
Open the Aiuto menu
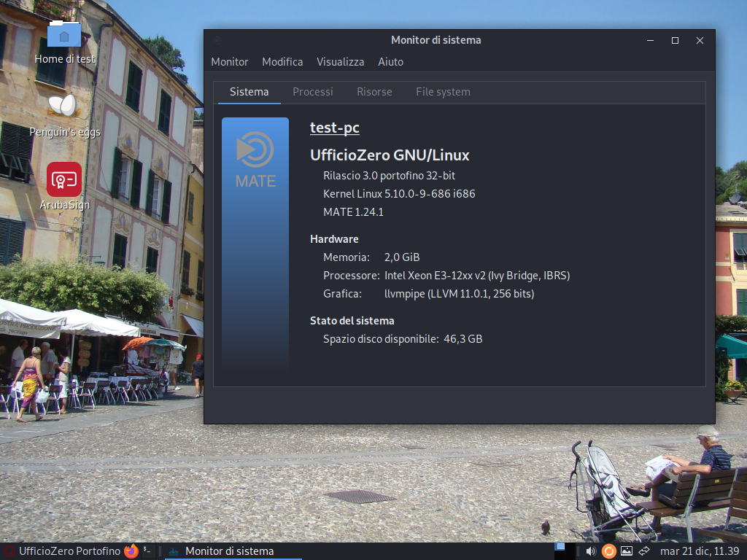click(x=391, y=62)
